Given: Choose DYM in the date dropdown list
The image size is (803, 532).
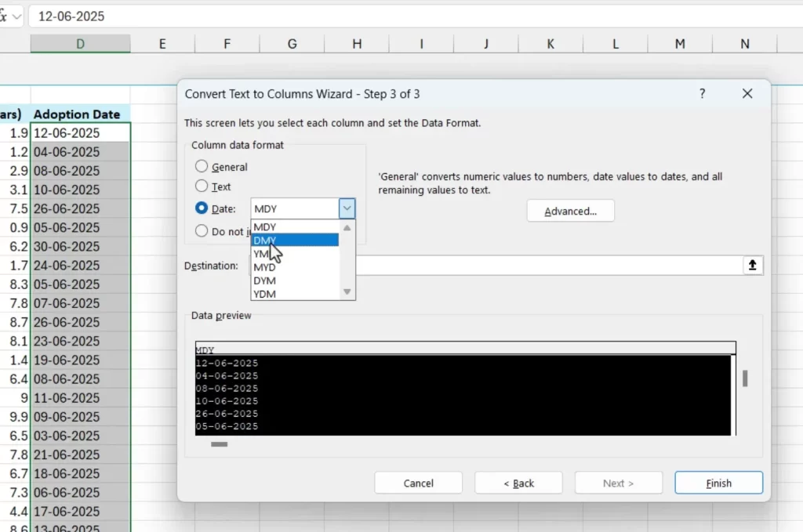Looking at the screenshot, I should coord(295,280).
